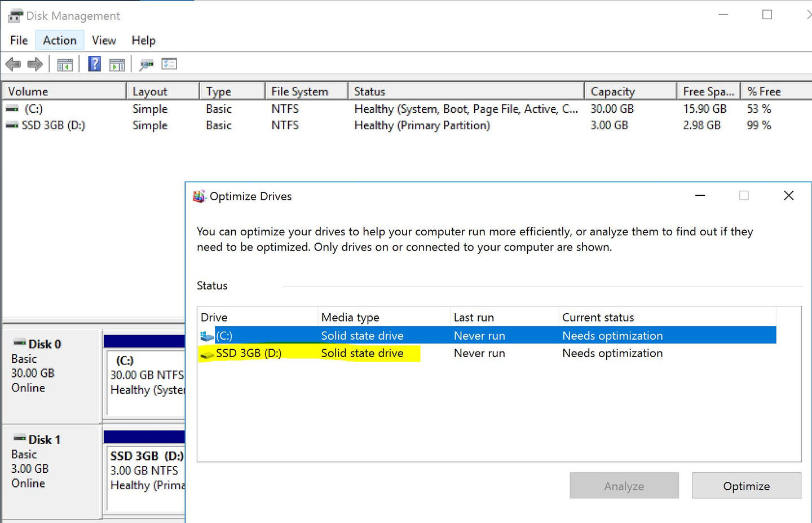Click the Windows drive icon beside (C:) in Optimize Drives
This screenshot has width=812, height=523.
207,336
